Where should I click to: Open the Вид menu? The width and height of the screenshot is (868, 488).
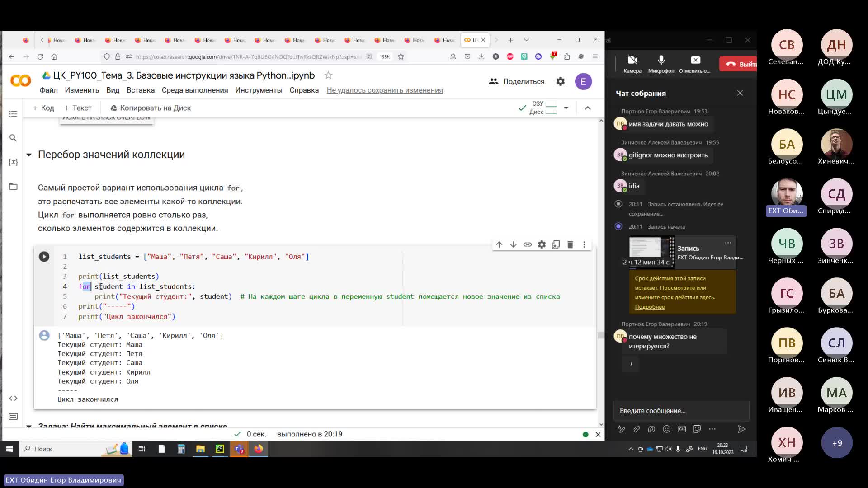tap(113, 90)
